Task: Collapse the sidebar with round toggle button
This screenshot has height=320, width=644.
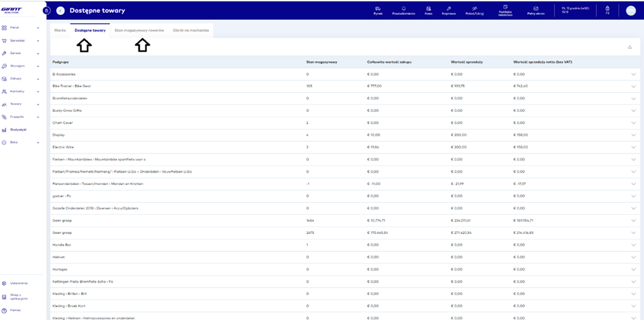Action: click(46, 10)
